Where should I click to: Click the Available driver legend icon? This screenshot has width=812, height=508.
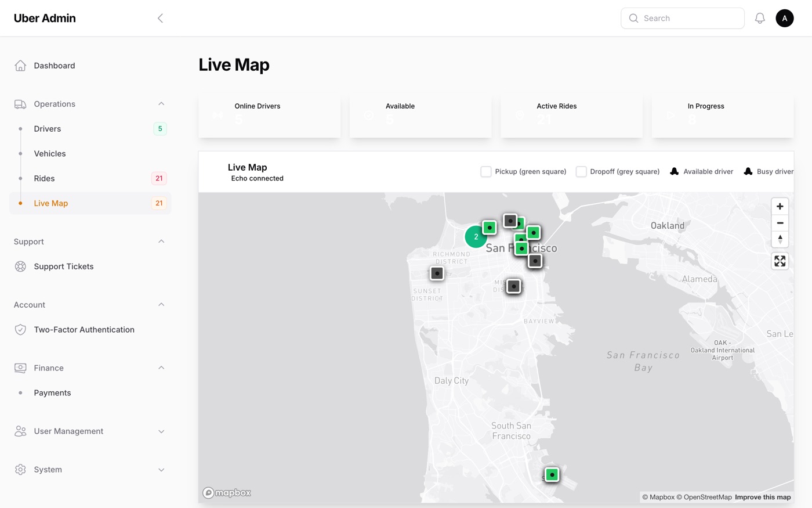click(675, 171)
